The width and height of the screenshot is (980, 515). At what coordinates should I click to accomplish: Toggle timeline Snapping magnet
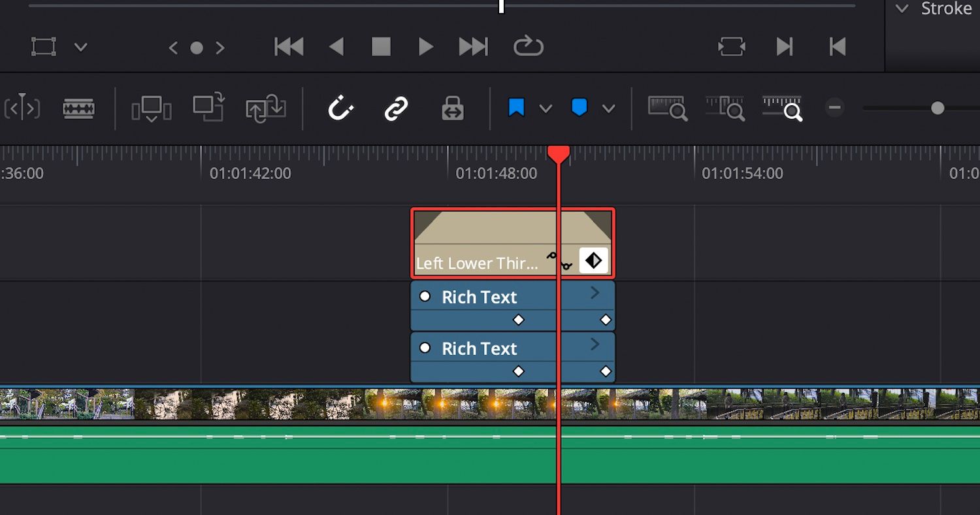(340, 108)
